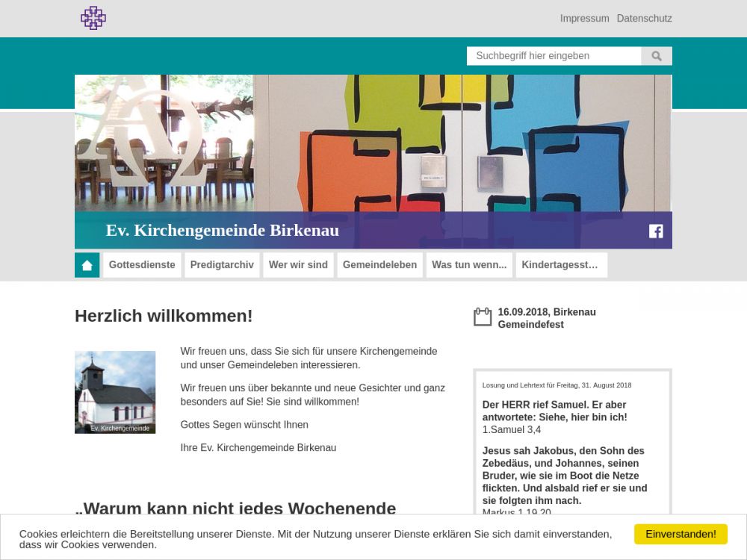
Task: Expand the Gemeindeleben menu
Action: click(x=379, y=265)
